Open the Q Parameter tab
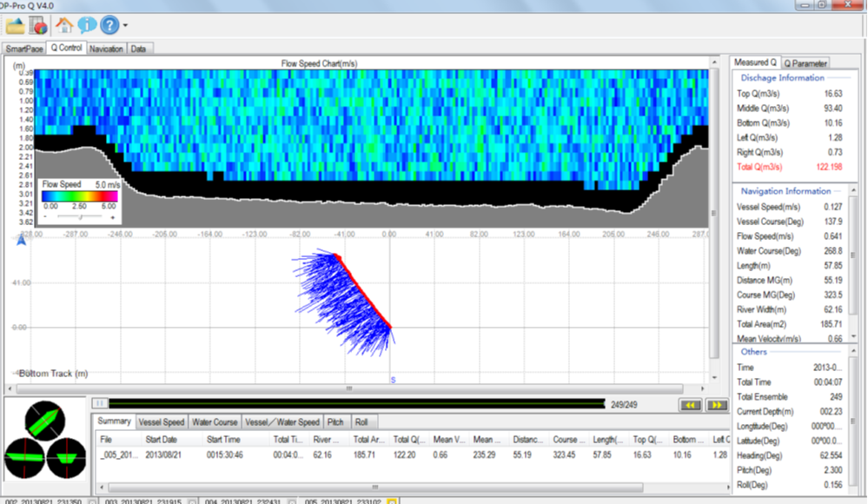868x504 pixels. [x=806, y=63]
